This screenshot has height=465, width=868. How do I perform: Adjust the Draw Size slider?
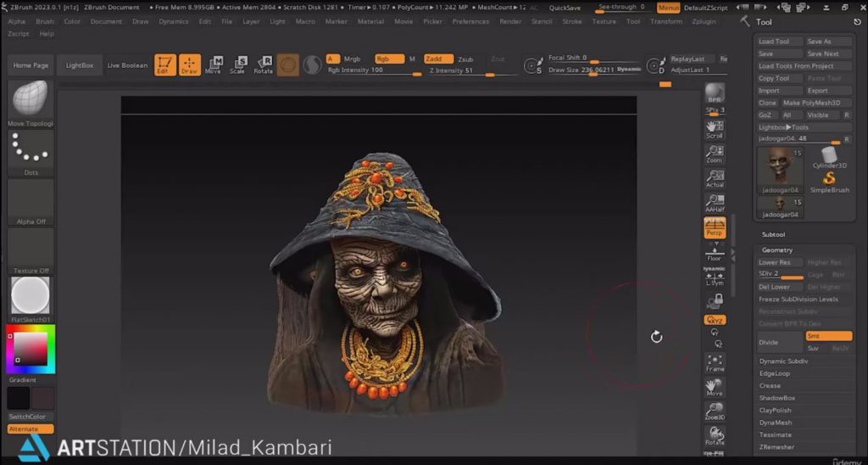tap(594, 70)
